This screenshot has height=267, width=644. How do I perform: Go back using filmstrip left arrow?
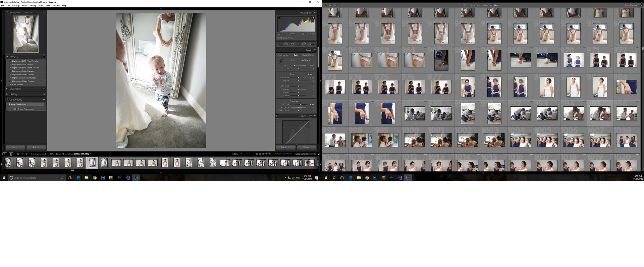[22, 154]
